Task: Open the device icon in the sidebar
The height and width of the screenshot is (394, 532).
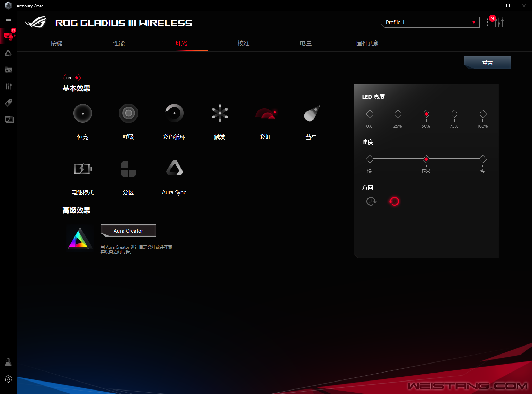Action: coord(8,36)
